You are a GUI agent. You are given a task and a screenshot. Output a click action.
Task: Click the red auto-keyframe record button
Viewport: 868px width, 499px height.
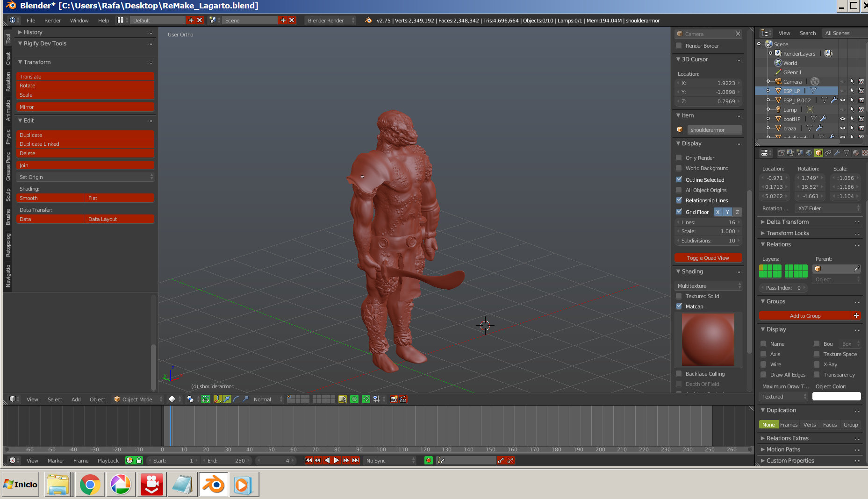tap(428, 460)
